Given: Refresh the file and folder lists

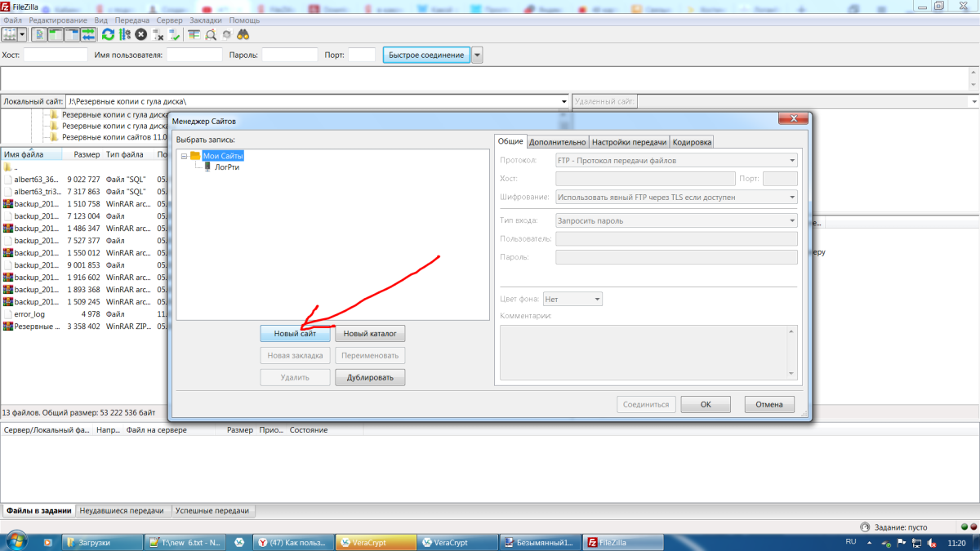Looking at the screenshot, I should (107, 34).
